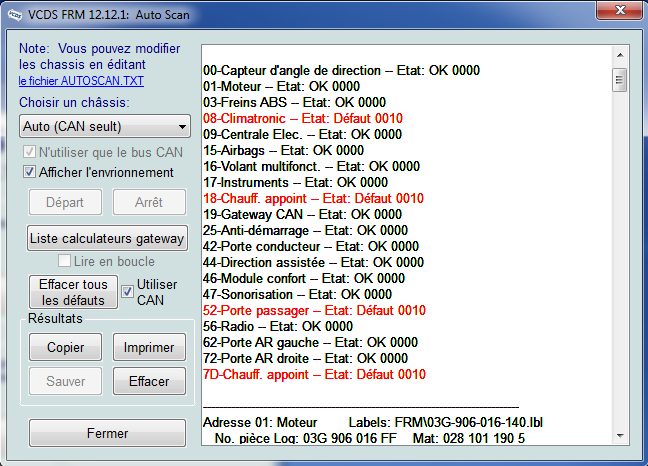This screenshot has height=466, width=648.
Task: Select line 46-Module confort
Action: pos(304,278)
